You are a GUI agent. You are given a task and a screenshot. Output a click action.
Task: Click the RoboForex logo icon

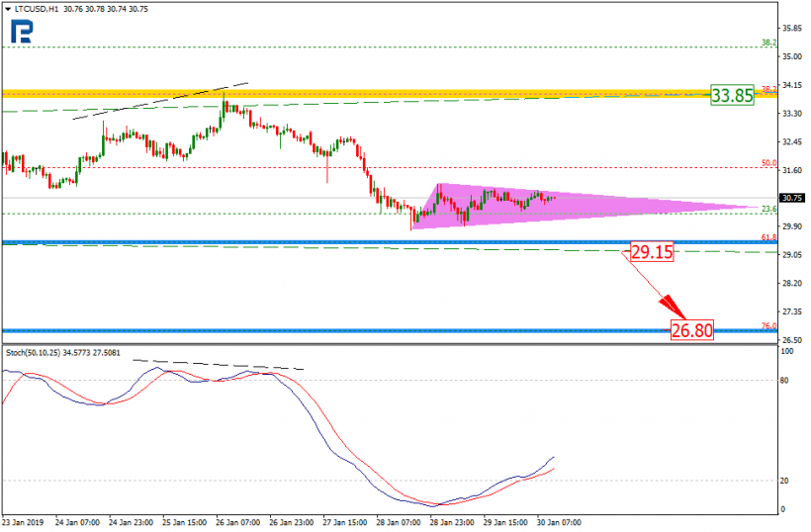(21, 32)
